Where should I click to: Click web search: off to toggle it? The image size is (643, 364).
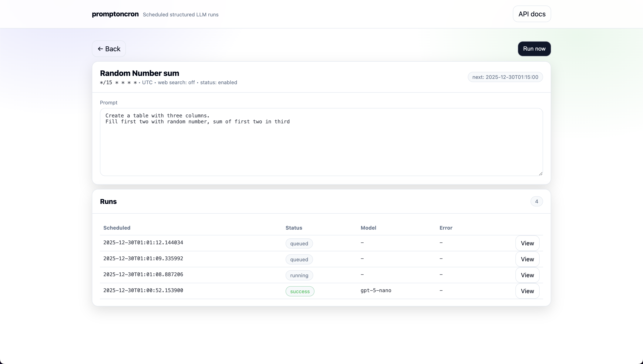(x=176, y=82)
